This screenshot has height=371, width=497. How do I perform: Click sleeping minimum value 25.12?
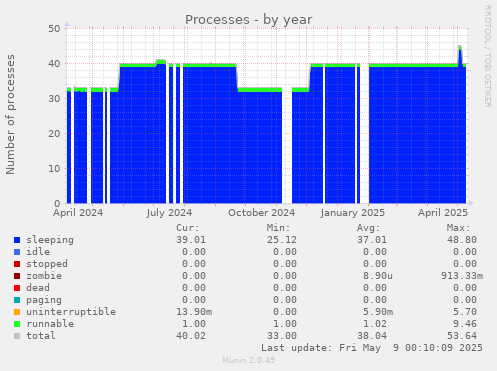(282, 240)
